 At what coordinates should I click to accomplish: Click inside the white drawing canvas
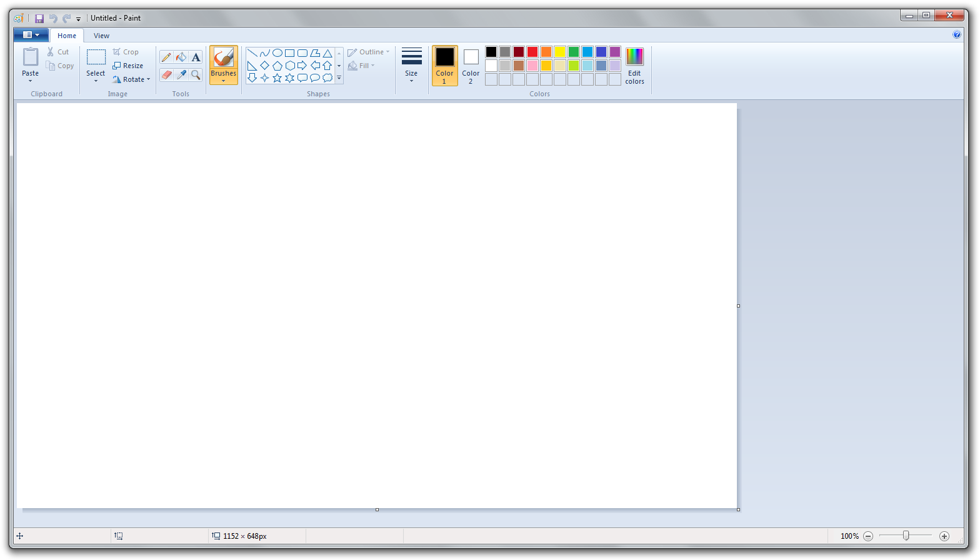click(377, 306)
